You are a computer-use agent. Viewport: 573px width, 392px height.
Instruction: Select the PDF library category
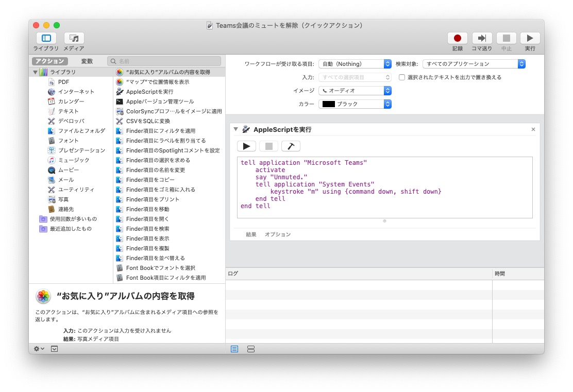[72, 82]
